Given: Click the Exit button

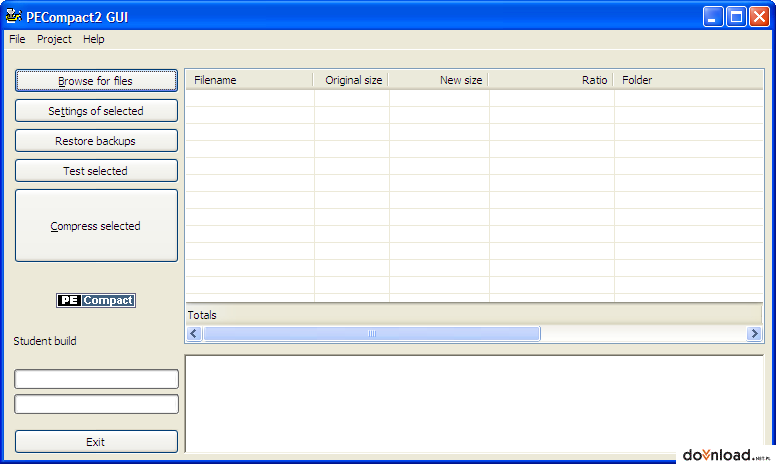Looking at the screenshot, I should click(96, 441).
